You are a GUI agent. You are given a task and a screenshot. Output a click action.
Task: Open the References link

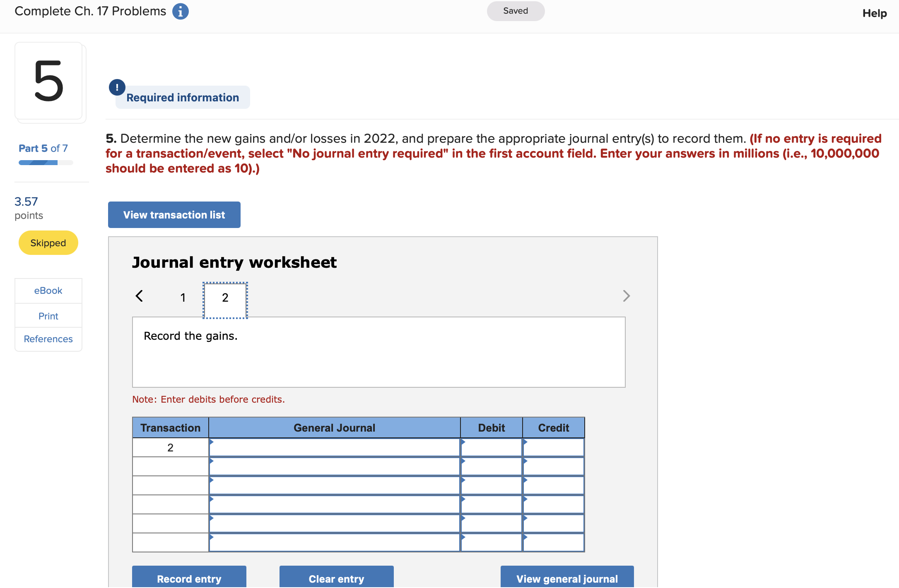(48, 339)
